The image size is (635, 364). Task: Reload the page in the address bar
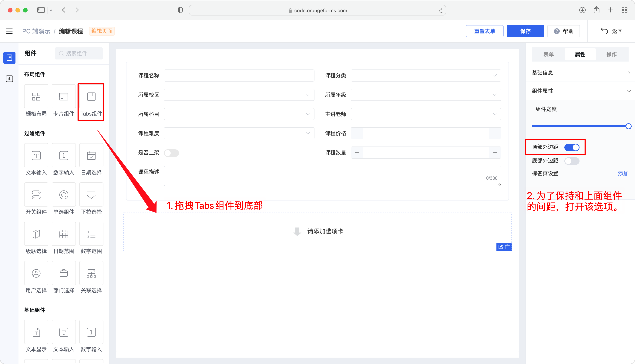coord(441,10)
